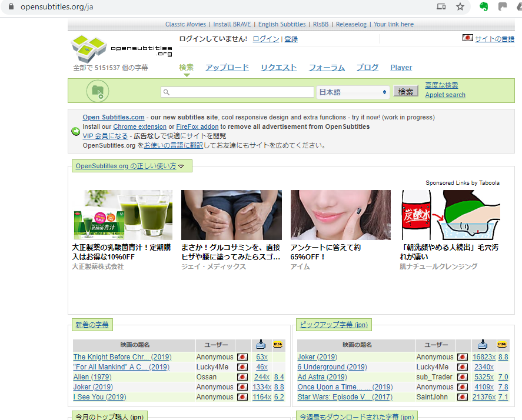522x420 pixels.
Task: Click English Subtitles in the top bar
Action: pos(282,24)
